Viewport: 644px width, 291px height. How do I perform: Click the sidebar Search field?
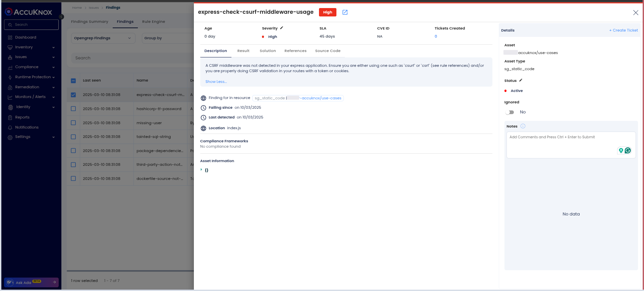coord(31,25)
